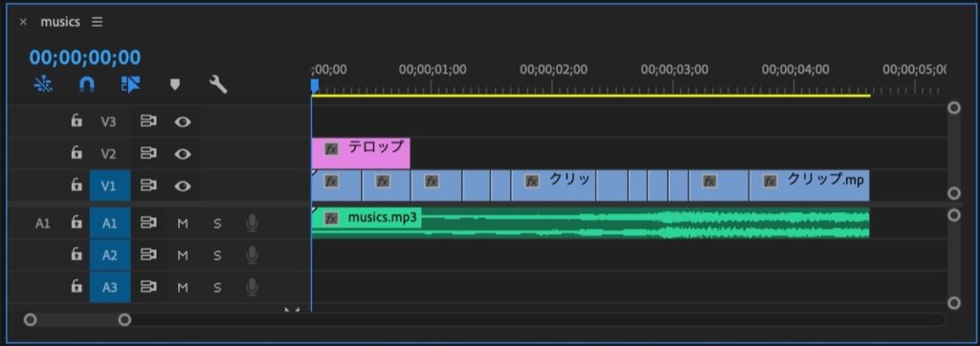
Task: Toggle sync lock on V1
Action: [x=148, y=185]
